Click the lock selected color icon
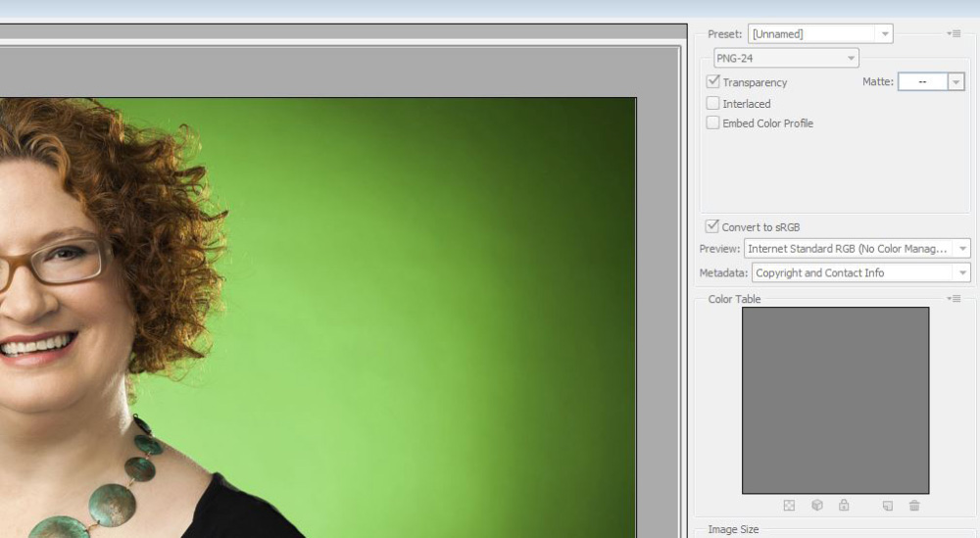 [x=844, y=505]
